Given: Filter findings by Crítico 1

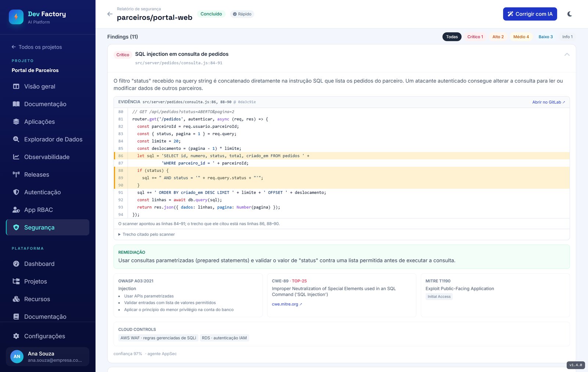Looking at the screenshot, I should point(475,37).
